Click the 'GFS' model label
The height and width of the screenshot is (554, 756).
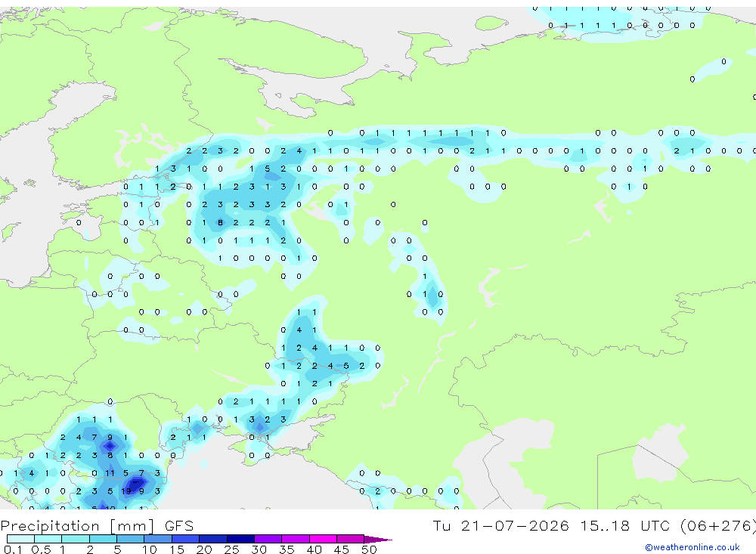[x=179, y=526]
